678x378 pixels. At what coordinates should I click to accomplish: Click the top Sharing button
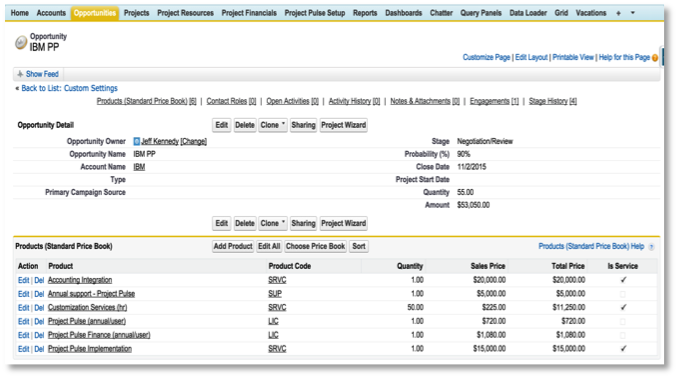(303, 125)
